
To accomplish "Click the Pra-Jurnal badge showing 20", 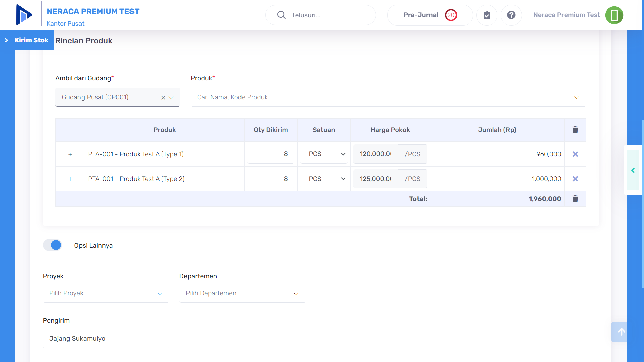I will [x=451, y=15].
